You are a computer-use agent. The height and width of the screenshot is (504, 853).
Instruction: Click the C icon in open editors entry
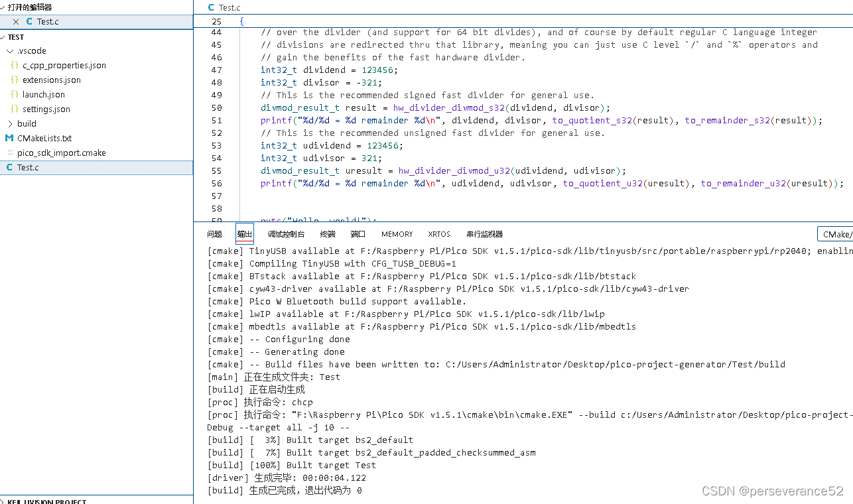29,22
